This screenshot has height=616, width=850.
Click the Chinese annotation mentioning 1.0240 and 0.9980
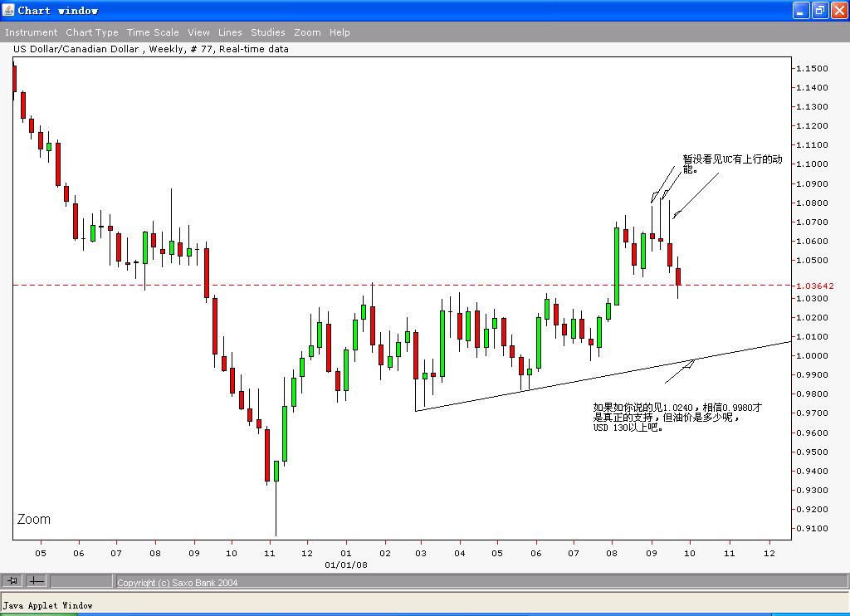tap(677, 417)
